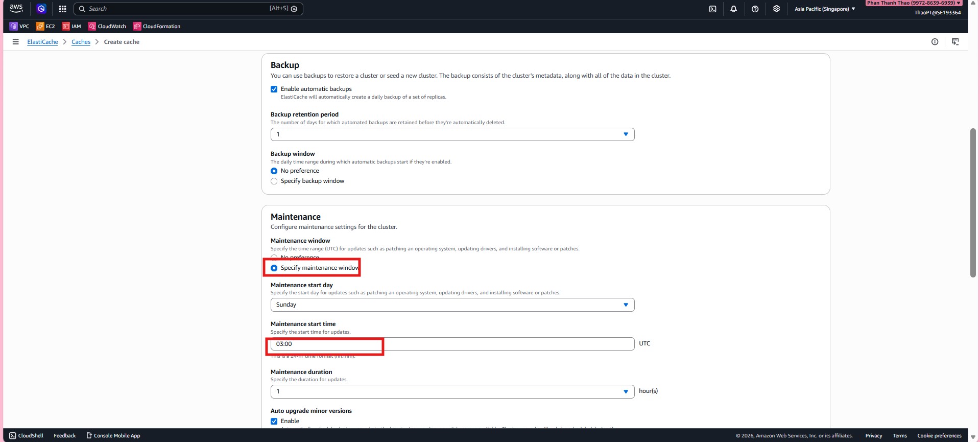Screen dimensions: 980x442
Task: Go to ElastiCache breadcrumb
Action: pyautogui.click(x=42, y=42)
